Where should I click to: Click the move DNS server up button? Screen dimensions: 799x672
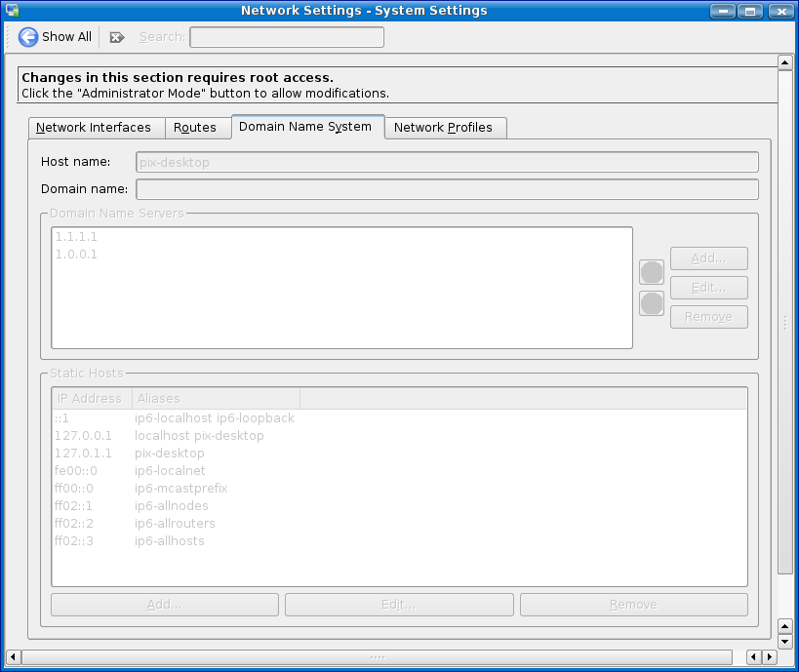click(652, 272)
